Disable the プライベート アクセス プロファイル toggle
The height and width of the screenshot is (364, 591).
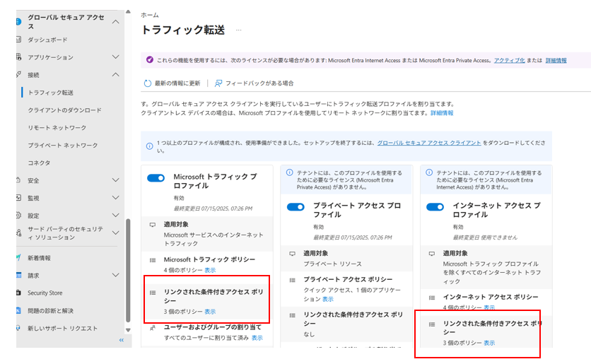(x=295, y=207)
